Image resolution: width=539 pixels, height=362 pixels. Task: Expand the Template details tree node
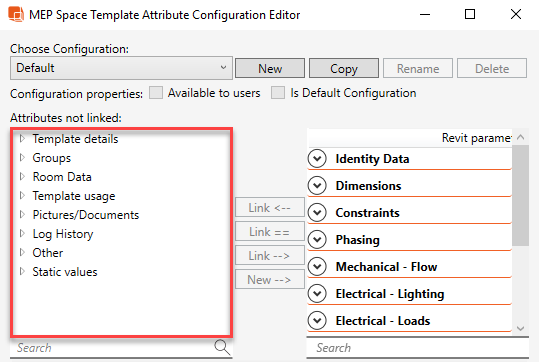[22, 139]
